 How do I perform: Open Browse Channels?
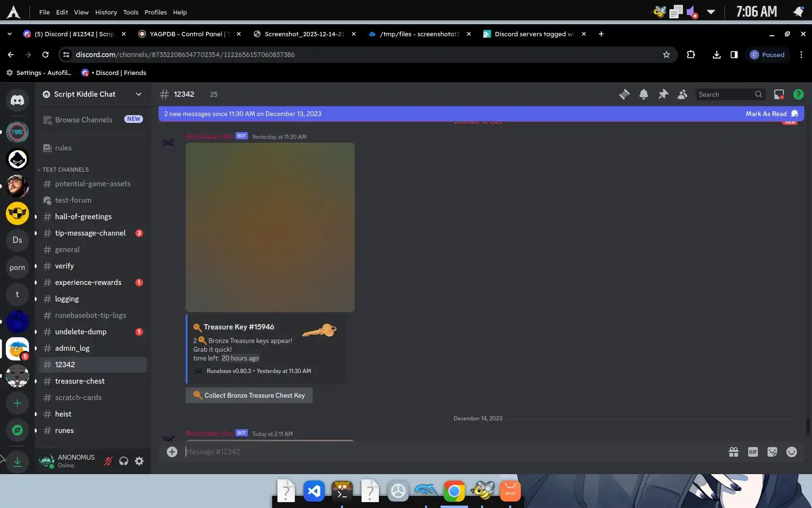92,120
